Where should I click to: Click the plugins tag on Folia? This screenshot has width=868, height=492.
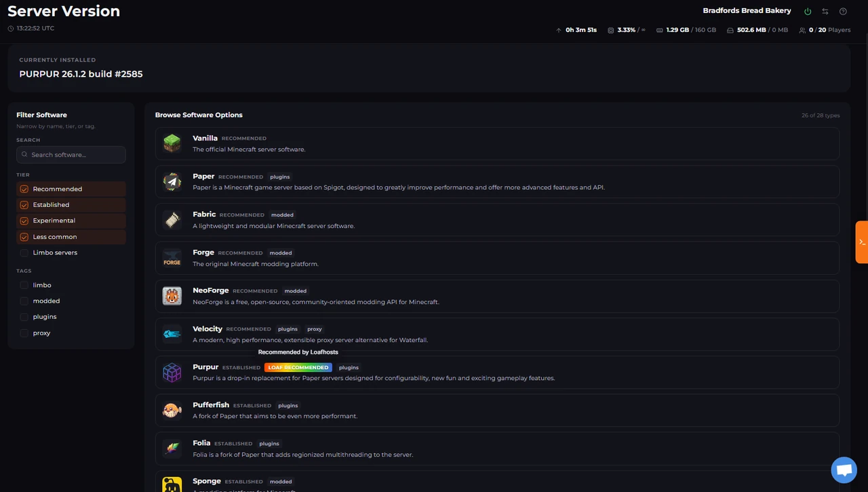[269, 444]
